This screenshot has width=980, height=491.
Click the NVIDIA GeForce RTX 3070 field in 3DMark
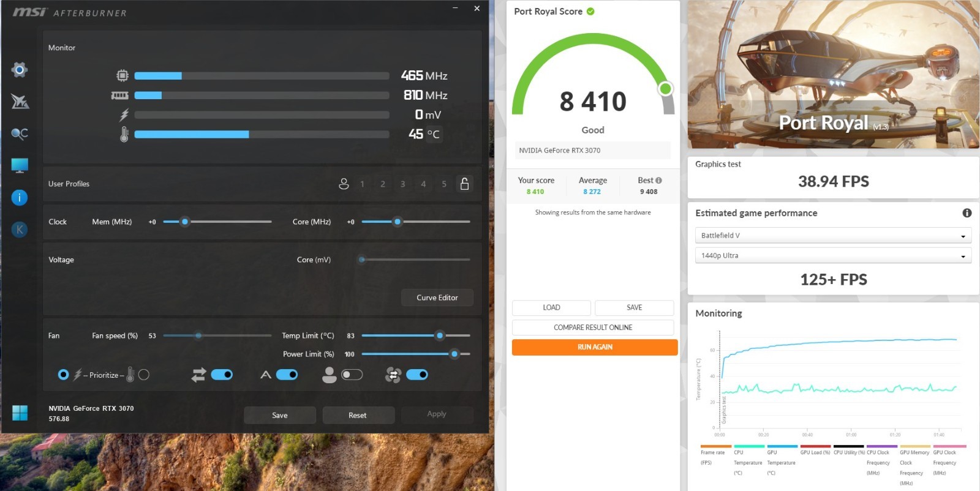592,151
